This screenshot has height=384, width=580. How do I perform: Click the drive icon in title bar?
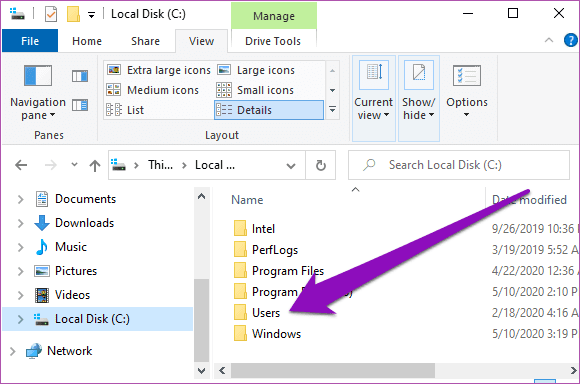17,14
